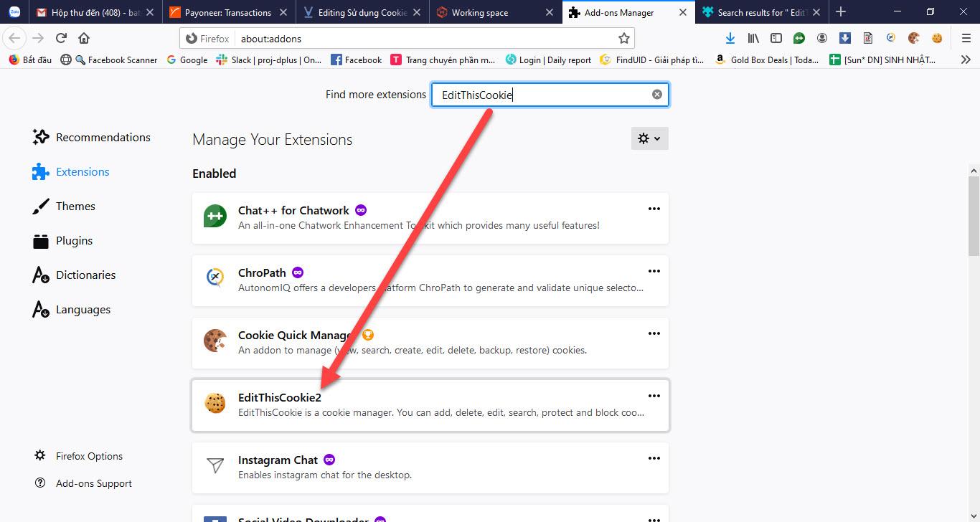Open the Slack proj-dplus bookmark
Image resolution: width=980 pixels, height=522 pixels.
tap(269, 60)
